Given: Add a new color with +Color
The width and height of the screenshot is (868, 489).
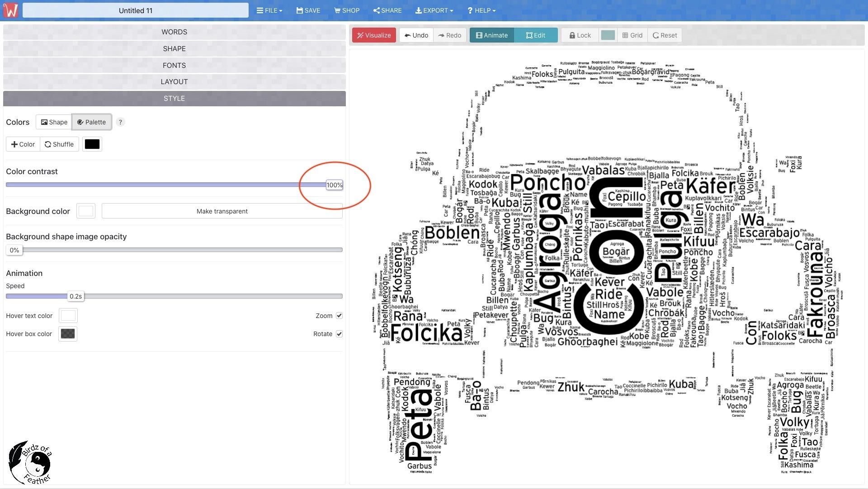Looking at the screenshot, I should tap(23, 144).
